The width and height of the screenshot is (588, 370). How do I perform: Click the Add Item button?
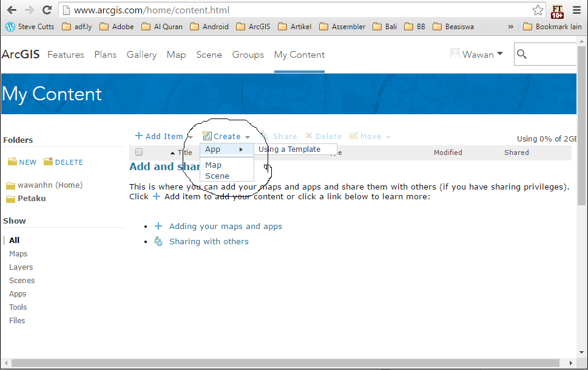tap(159, 136)
